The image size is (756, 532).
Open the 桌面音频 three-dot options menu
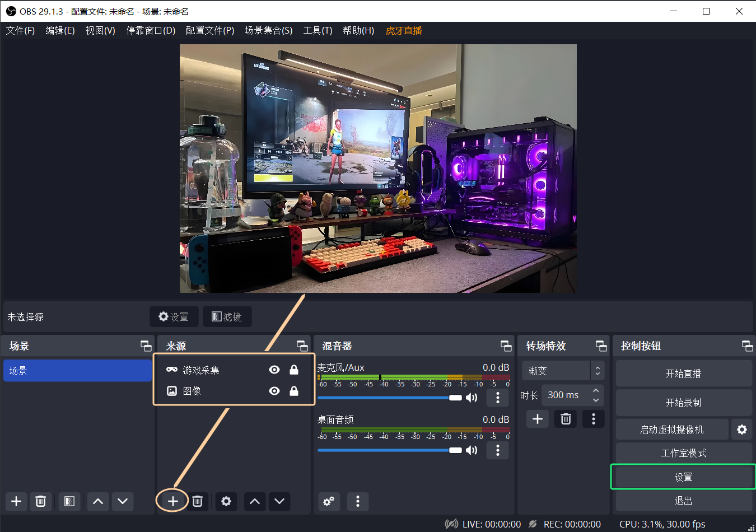pyautogui.click(x=497, y=450)
